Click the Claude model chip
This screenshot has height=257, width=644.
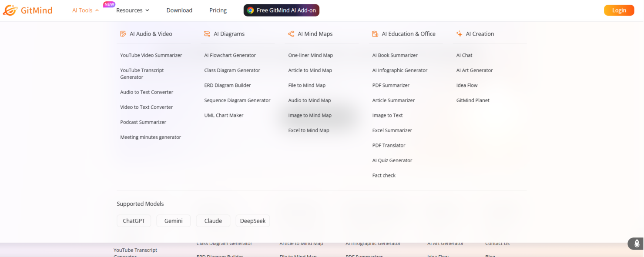point(213,221)
